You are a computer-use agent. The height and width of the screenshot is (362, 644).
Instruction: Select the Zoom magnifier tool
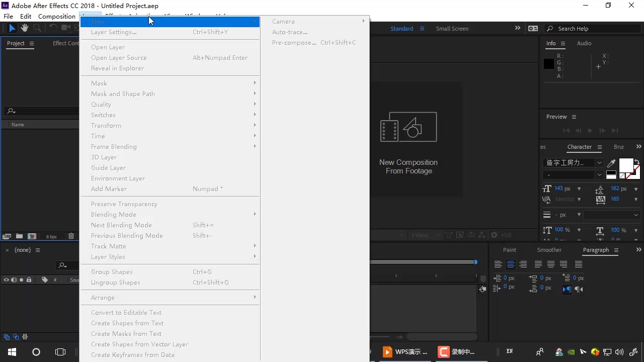37,28
